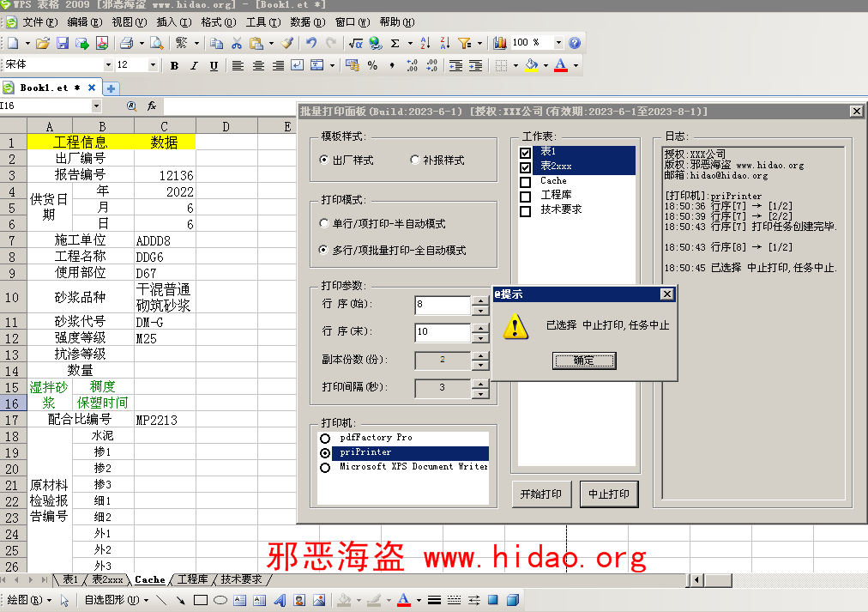
Task: Expand the zoom percentage dropdown
Action: pyautogui.click(x=558, y=43)
